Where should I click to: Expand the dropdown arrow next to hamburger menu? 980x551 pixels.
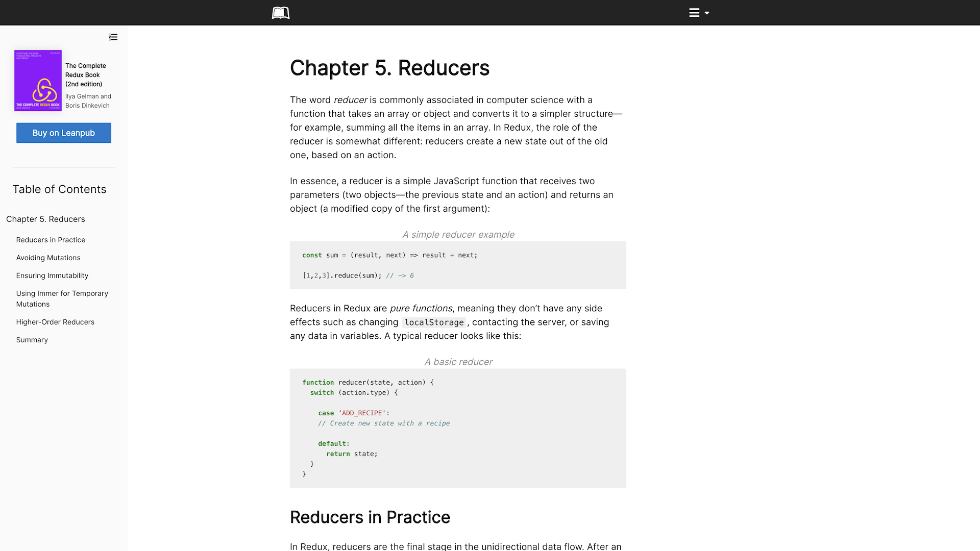[x=707, y=13]
